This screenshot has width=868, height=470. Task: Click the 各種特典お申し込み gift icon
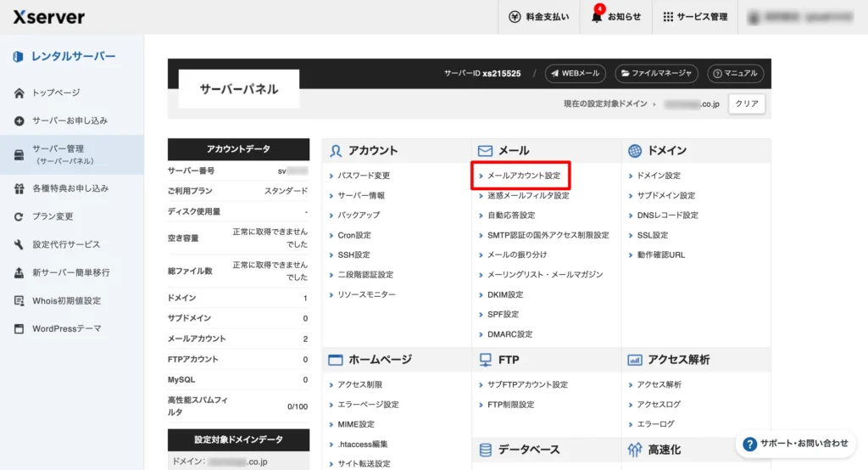coord(19,188)
